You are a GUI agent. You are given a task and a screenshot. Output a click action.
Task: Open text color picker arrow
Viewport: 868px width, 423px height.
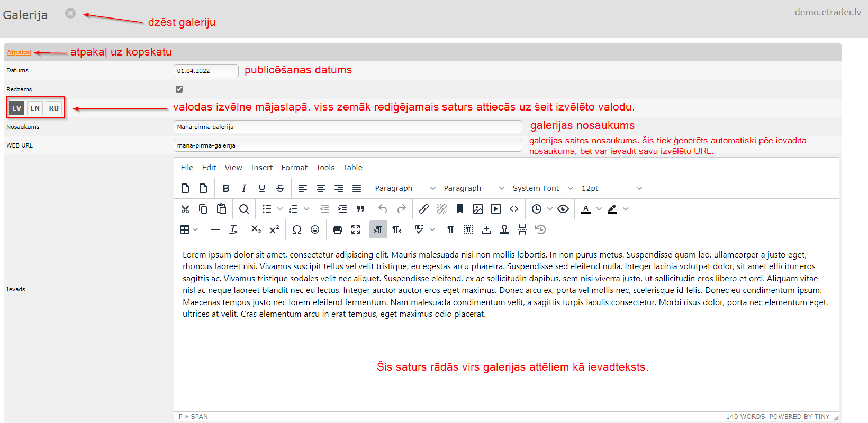tap(599, 209)
